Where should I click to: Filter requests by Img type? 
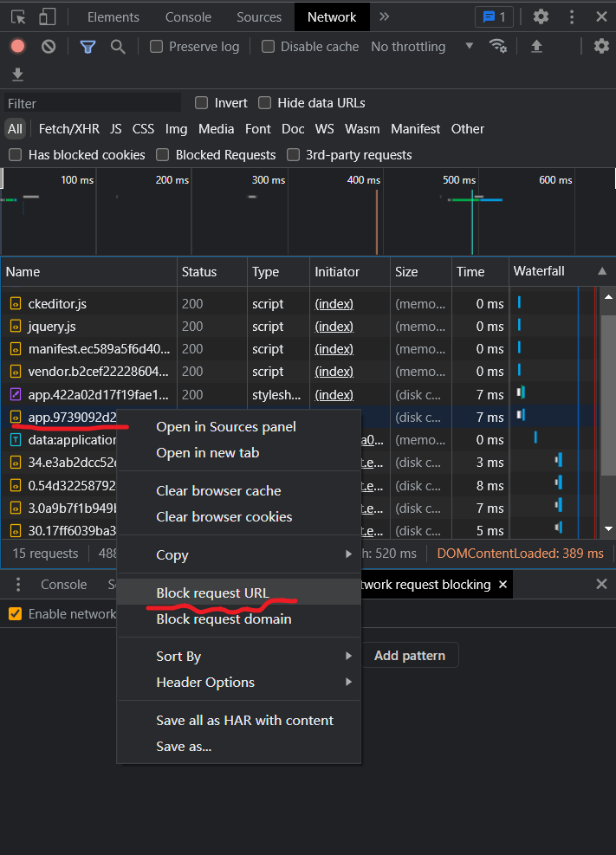pyautogui.click(x=176, y=129)
